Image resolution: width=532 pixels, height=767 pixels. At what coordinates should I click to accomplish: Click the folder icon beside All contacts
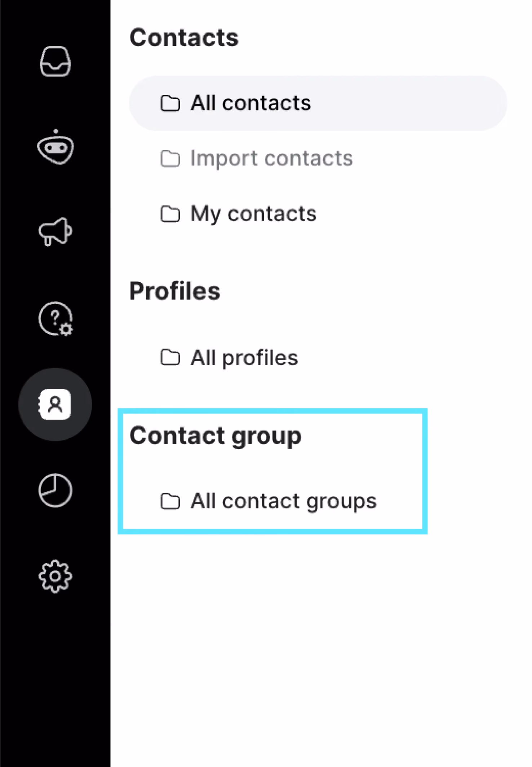pos(170,103)
